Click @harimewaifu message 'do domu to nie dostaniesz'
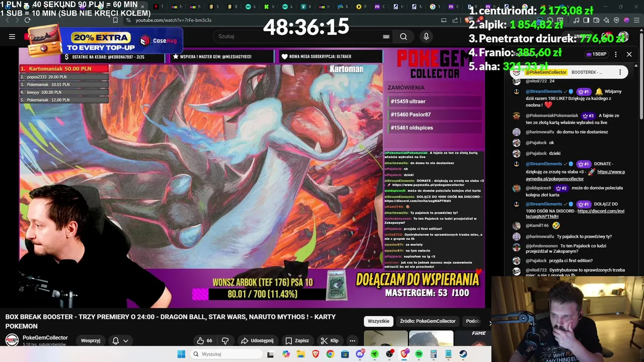The width and height of the screenshot is (644, 362). coord(582,132)
